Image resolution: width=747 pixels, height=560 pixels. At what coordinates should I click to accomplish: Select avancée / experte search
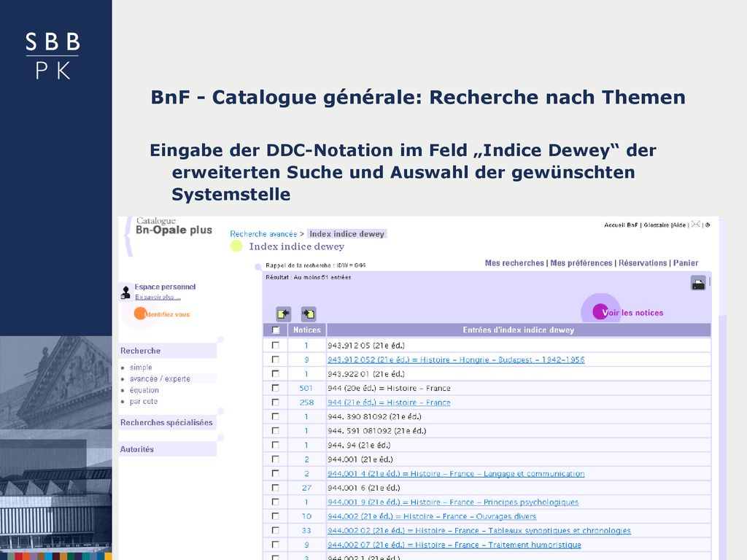tap(160, 379)
